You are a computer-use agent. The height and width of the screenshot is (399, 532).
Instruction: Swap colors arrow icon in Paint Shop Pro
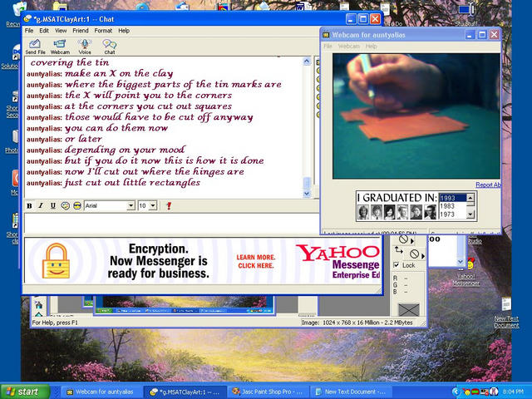399,250
